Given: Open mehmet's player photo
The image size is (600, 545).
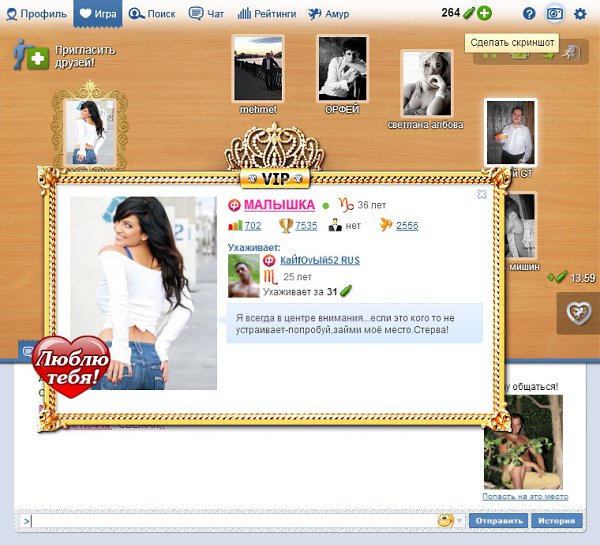Looking at the screenshot, I should point(258,69).
